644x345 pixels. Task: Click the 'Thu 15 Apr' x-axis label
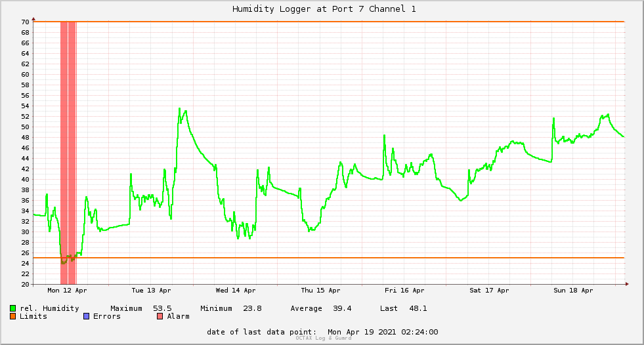pos(320,290)
